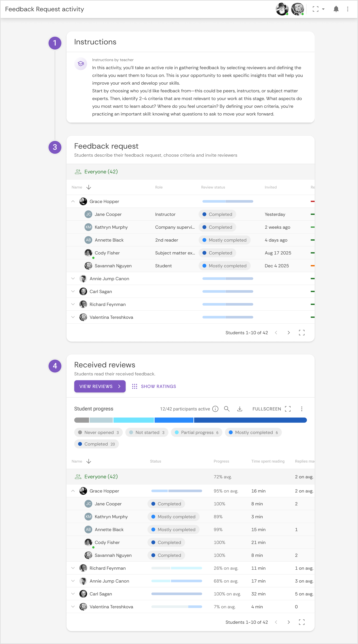Expand Carl Sagan's row in Feedback request
Image resolution: width=358 pixels, height=644 pixels.
[x=73, y=291]
